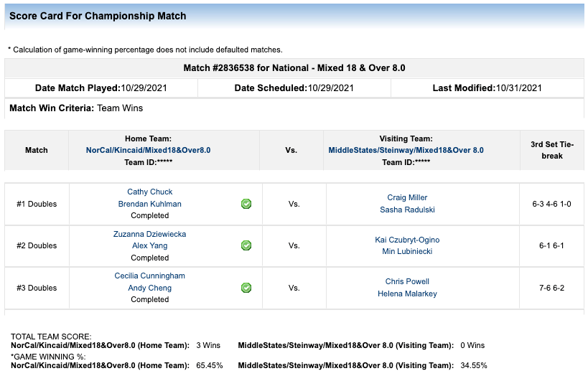The width and height of the screenshot is (588, 376).
Task: View Cecilia Cunningham's player page
Action: pyautogui.click(x=150, y=276)
